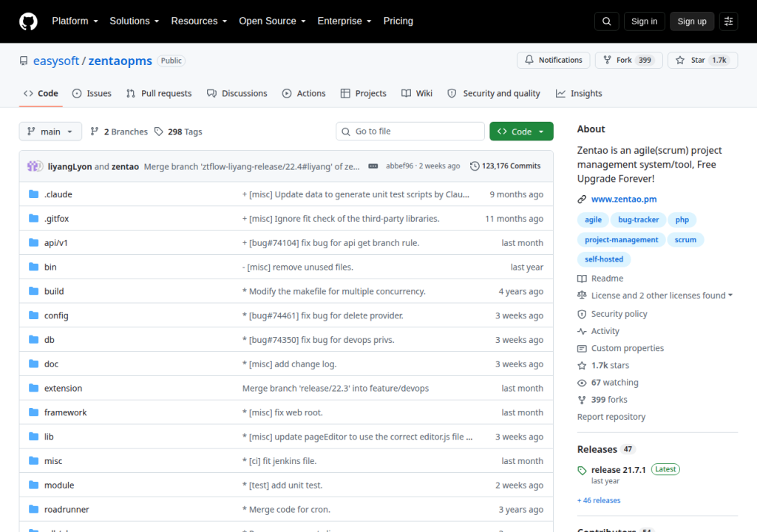
Task: Click the roadrunner folder icon
Action: [x=33, y=509]
